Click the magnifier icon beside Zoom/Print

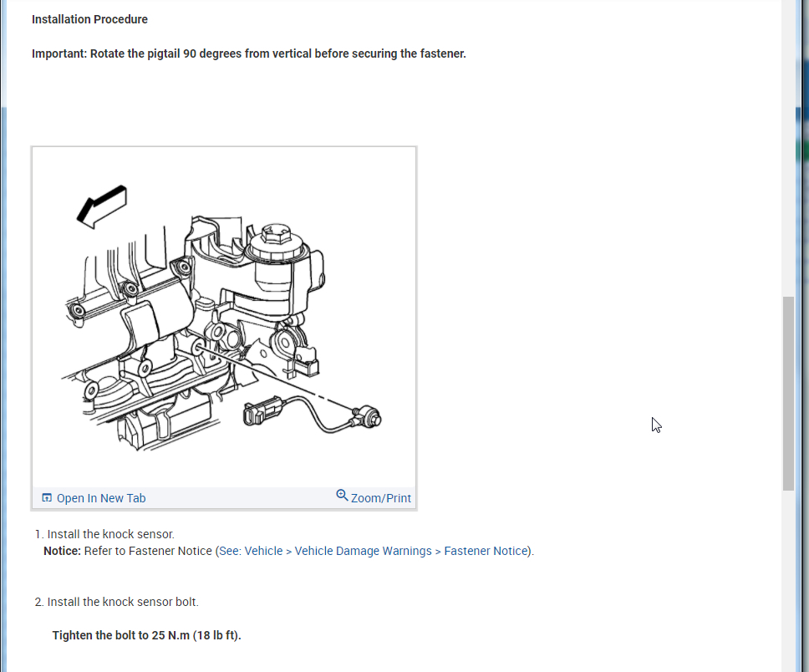tap(342, 496)
